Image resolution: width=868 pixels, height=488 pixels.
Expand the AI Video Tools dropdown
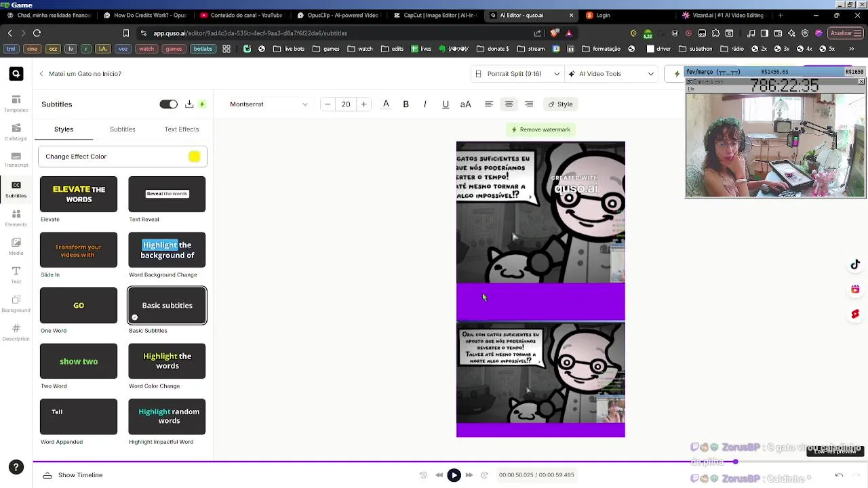point(610,74)
